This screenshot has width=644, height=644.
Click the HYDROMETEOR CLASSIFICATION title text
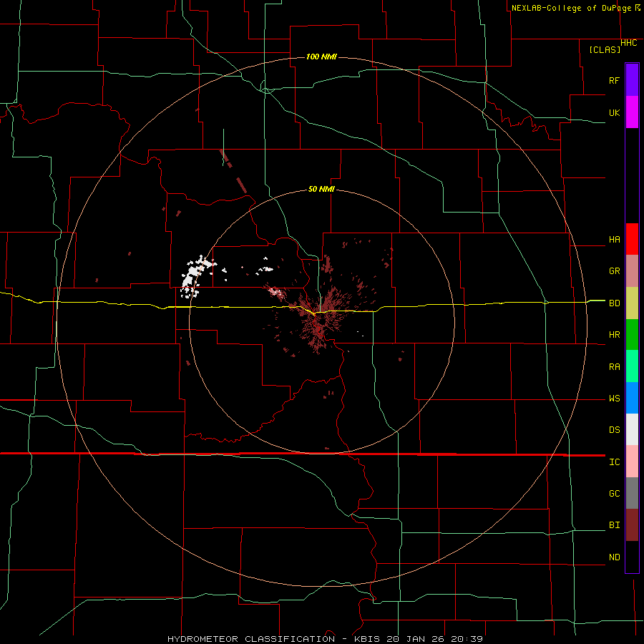click(251, 639)
